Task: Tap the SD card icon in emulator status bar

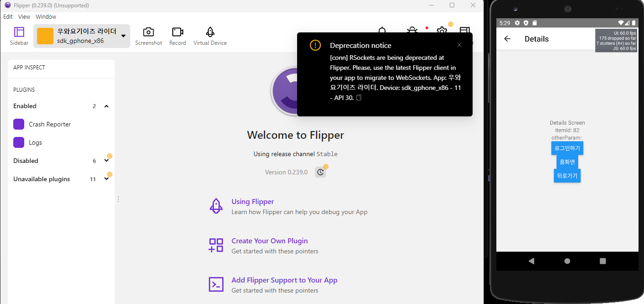Action: tap(534, 23)
